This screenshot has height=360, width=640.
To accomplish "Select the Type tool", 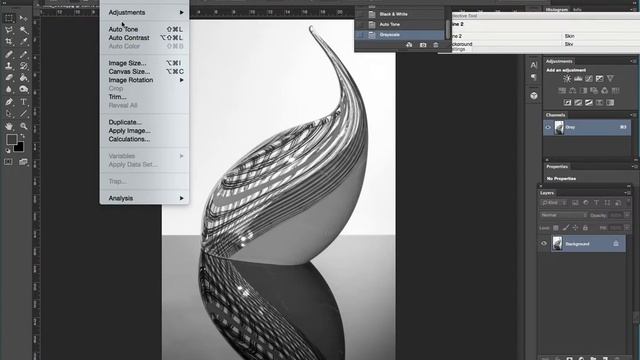I will pos(24,102).
